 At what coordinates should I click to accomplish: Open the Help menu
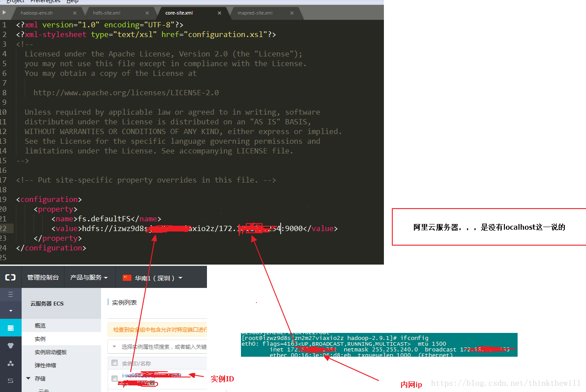point(72,1)
